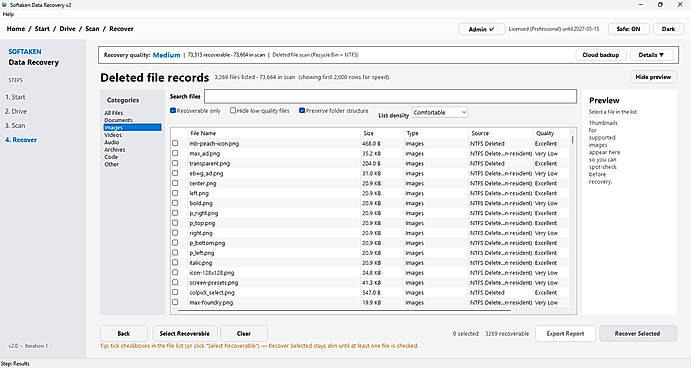
Task: Tick checkbox for center.png
Action: pos(175,183)
